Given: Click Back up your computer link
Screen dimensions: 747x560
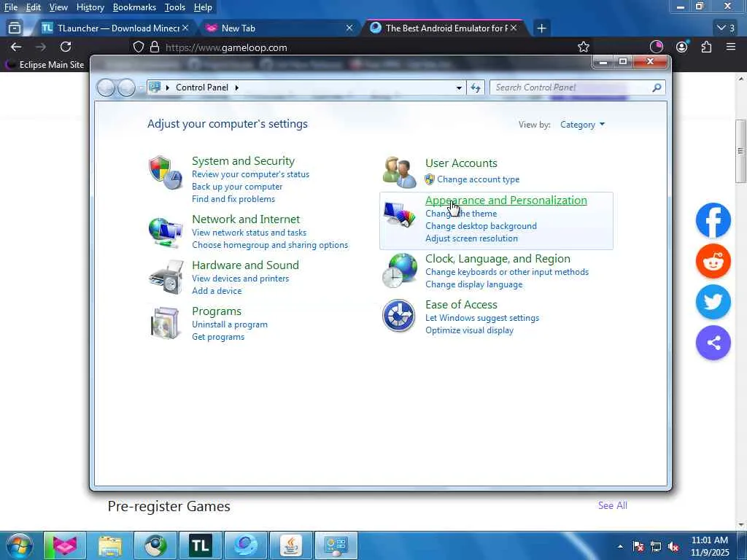Looking at the screenshot, I should coord(237,187).
